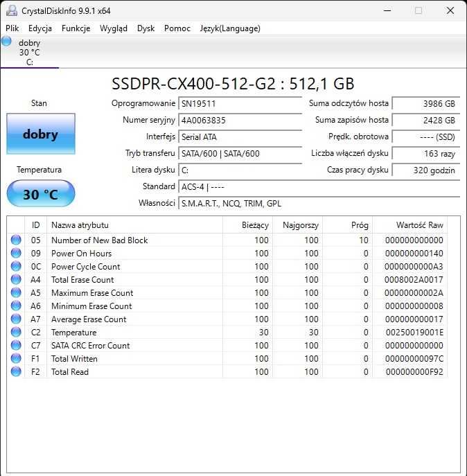467x476 pixels.
Task: Click the dobry health status button
Action: (41, 134)
